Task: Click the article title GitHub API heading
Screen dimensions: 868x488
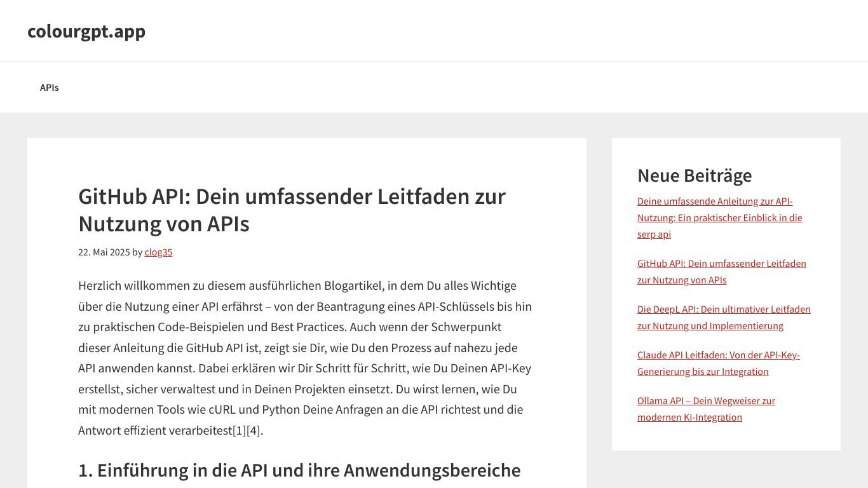Action: (292, 210)
